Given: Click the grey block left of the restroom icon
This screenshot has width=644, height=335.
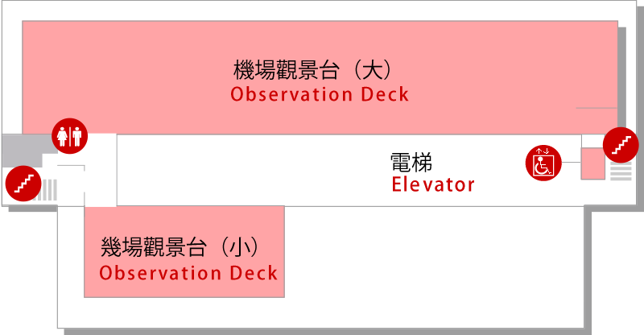Looking at the screenshot, I should coord(23,151).
